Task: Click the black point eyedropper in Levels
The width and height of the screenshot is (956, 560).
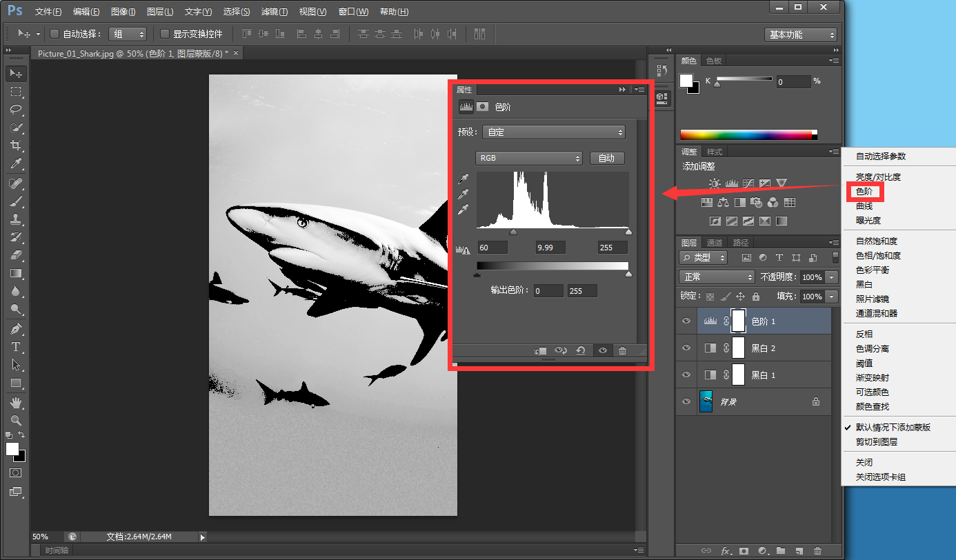Action: point(464,179)
